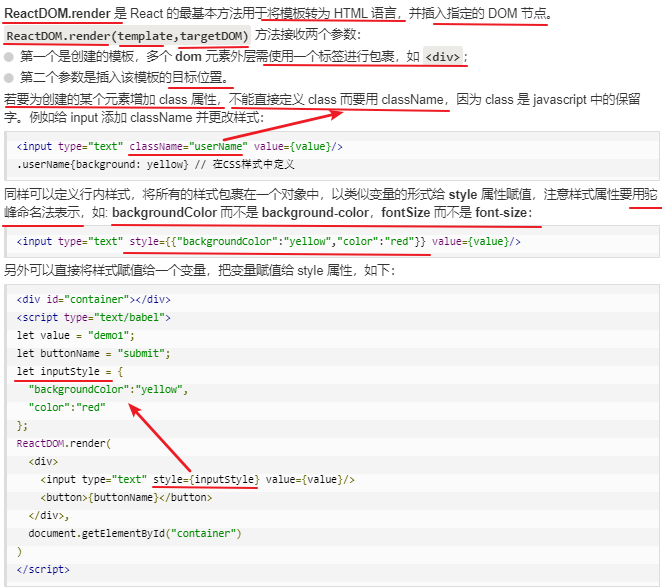The width and height of the screenshot is (662, 587).
Task: Click the inline <div> code tag
Action: [x=442, y=57]
